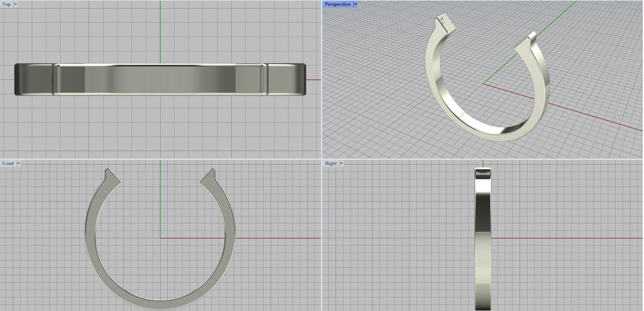Activate the Right viewport title label
644x311 pixels.
[x=331, y=164]
